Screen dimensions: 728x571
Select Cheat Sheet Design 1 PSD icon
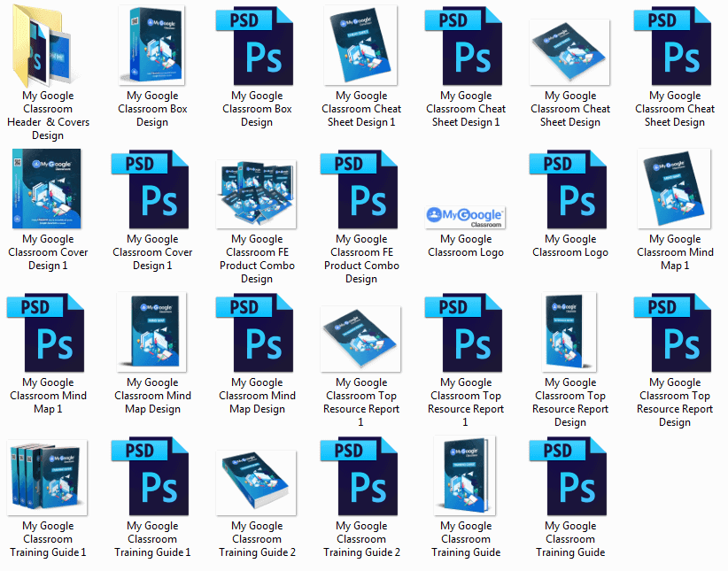pos(463,45)
